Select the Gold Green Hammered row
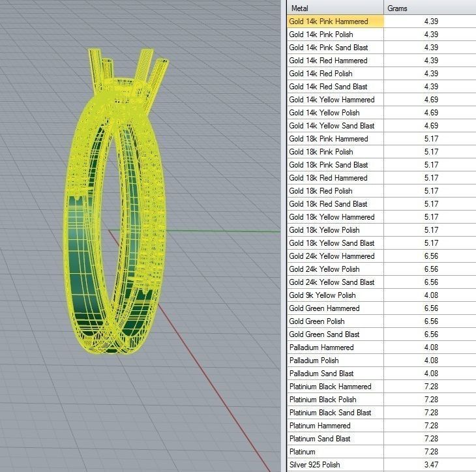The width and height of the screenshot is (476, 472). click(381, 309)
